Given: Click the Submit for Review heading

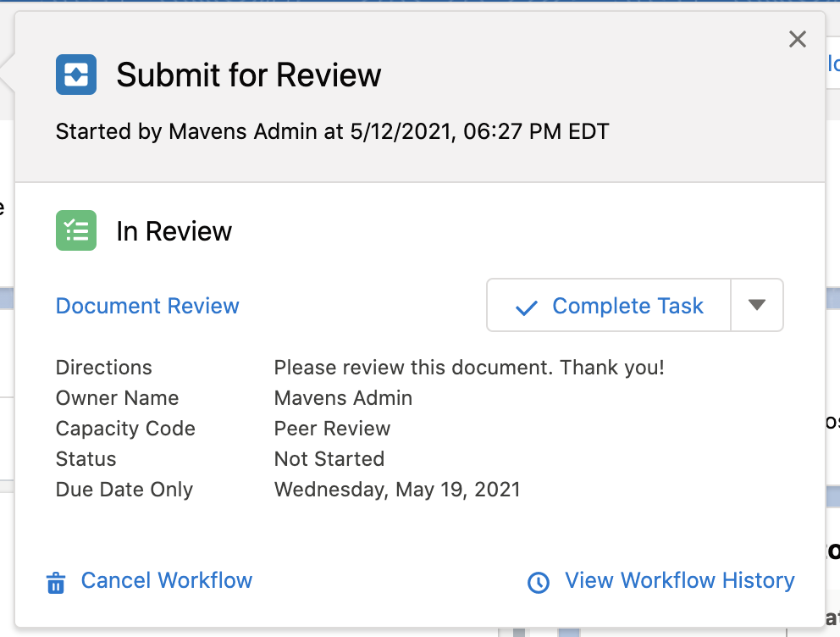Looking at the screenshot, I should tap(249, 75).
